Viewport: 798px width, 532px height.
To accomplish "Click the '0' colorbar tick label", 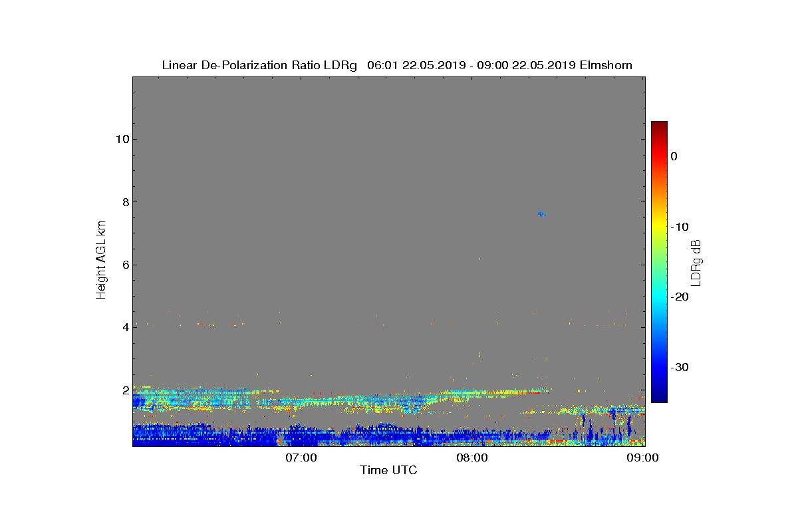I will [x=674, y=156].
